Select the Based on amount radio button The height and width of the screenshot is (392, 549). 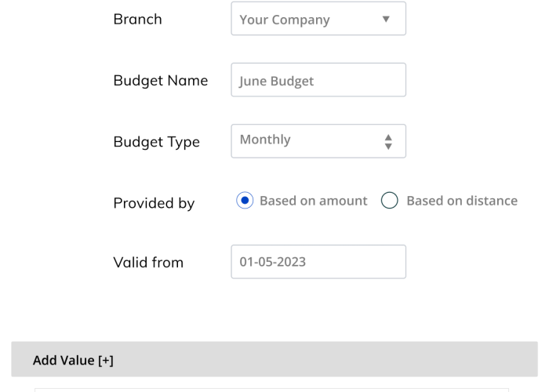click(x=245, y=201)
